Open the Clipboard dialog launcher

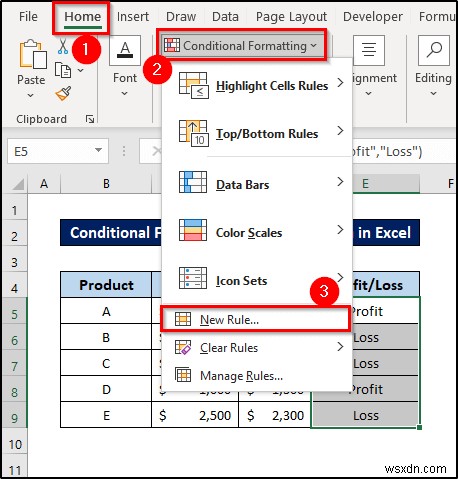coord(90,119)
